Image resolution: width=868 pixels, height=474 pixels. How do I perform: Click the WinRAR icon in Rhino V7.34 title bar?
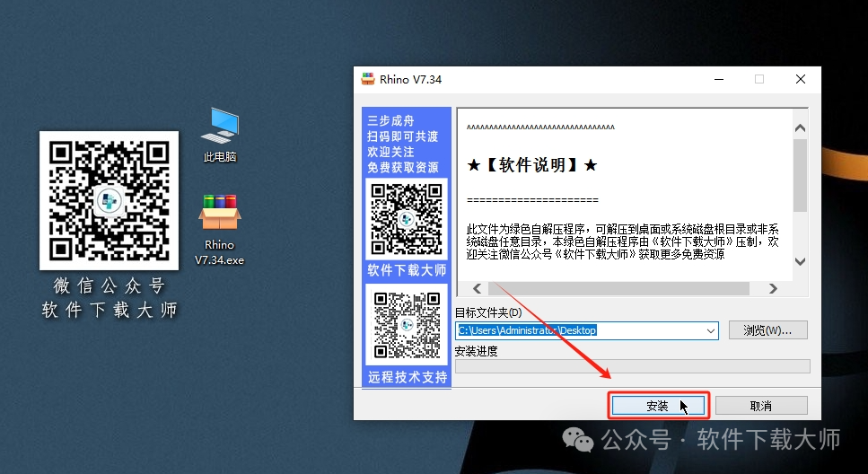click(x=367, y=79)
